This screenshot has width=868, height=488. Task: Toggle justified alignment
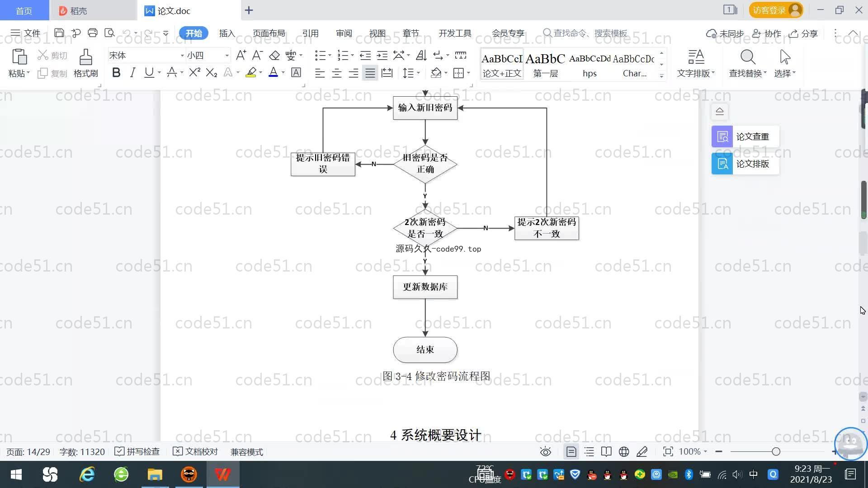point(370,73)
